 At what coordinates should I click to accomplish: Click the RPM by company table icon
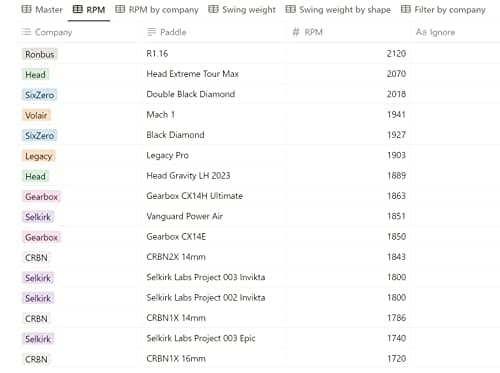[120, 9]
